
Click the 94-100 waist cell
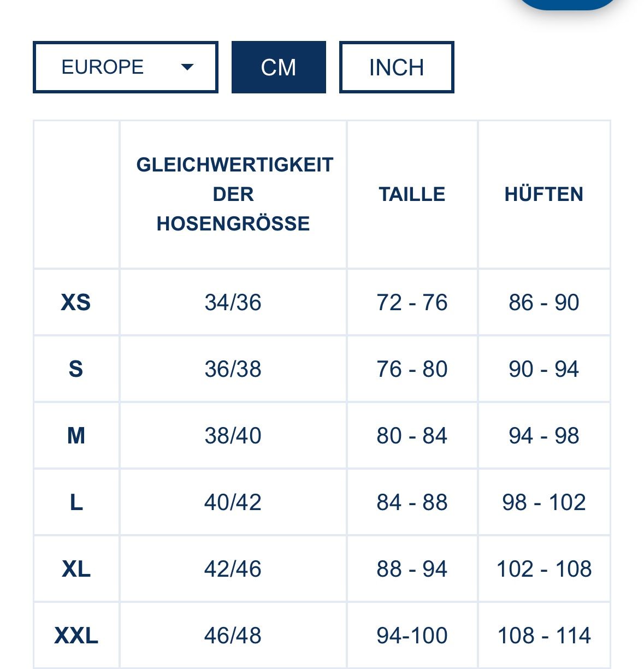point(412,636)
